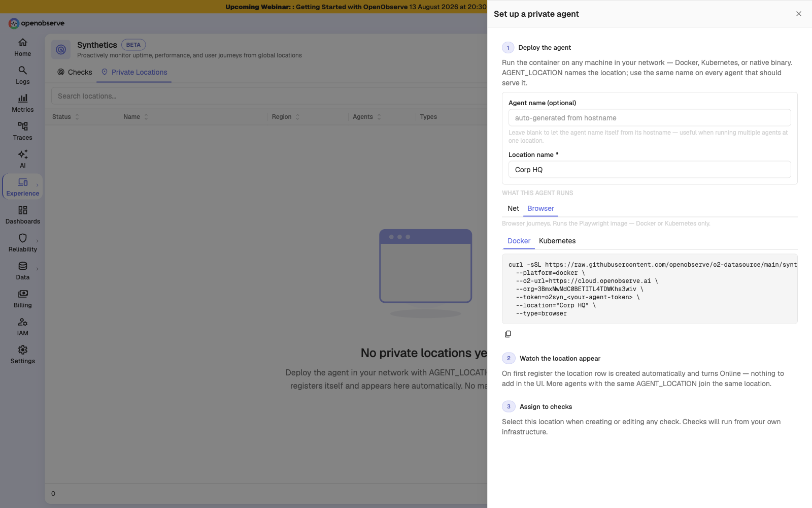This screenshot has width=812, height=508.
Task: Open Reliability section
Action: coord(22,243)
